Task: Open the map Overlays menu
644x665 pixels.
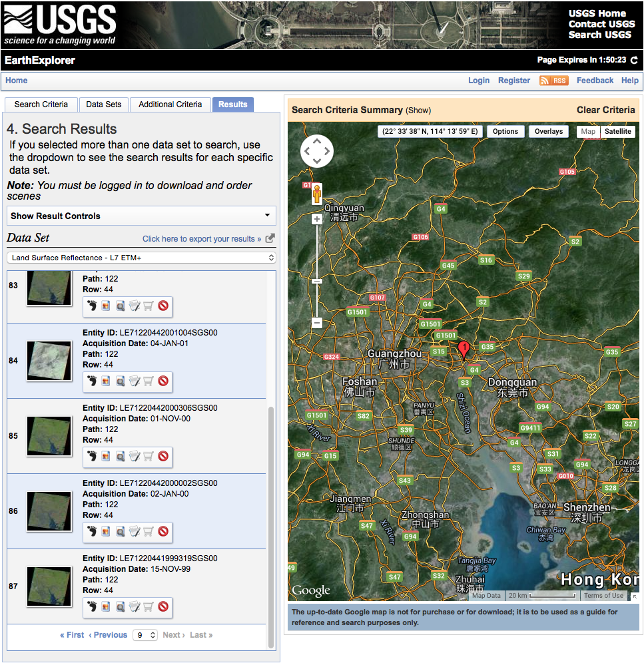Action: (549, 132)
